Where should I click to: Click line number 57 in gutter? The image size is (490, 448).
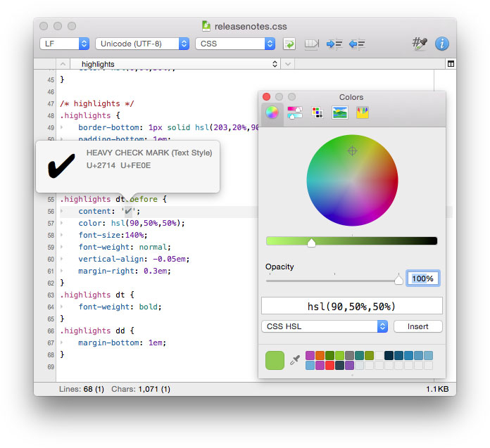(x=51, y=224)
